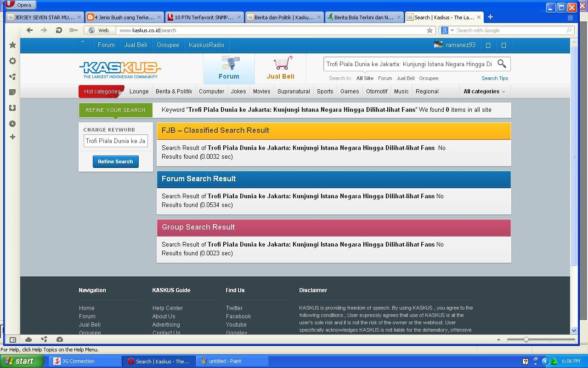Open the Search Tips link
The image size is (588, 368).
coord(494,78)
